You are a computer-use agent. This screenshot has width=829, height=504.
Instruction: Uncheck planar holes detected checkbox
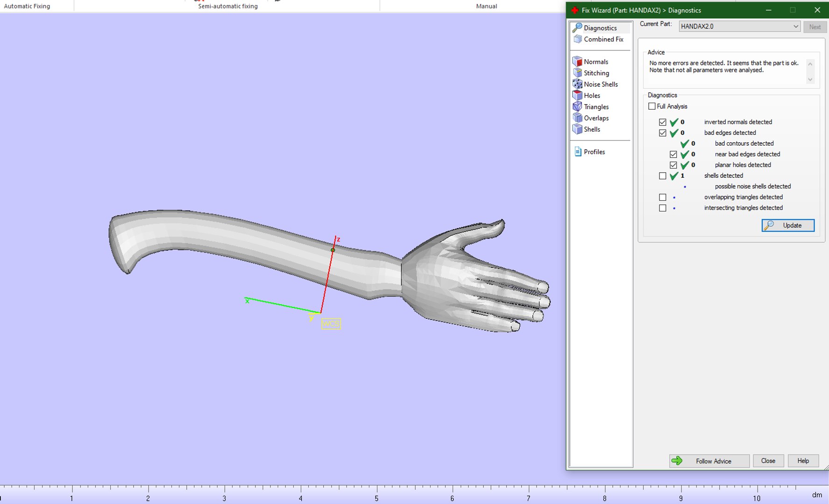(x=673, y=165)
